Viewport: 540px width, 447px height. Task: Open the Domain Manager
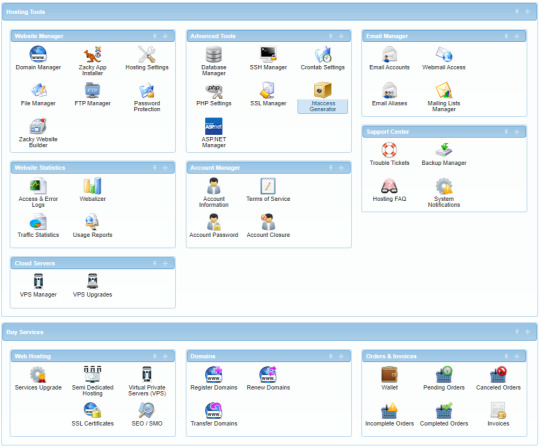38,58
